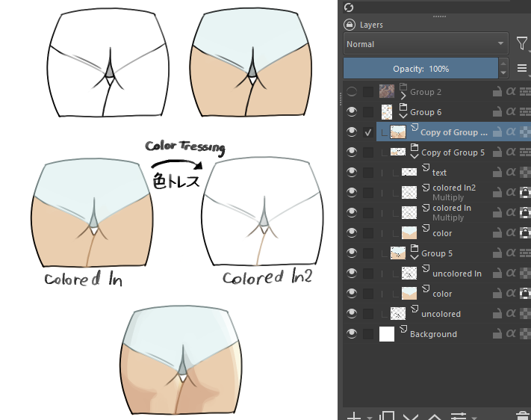Select the 'Group 6' layer name
Screen dimensions: 531x420
[426, 112]
